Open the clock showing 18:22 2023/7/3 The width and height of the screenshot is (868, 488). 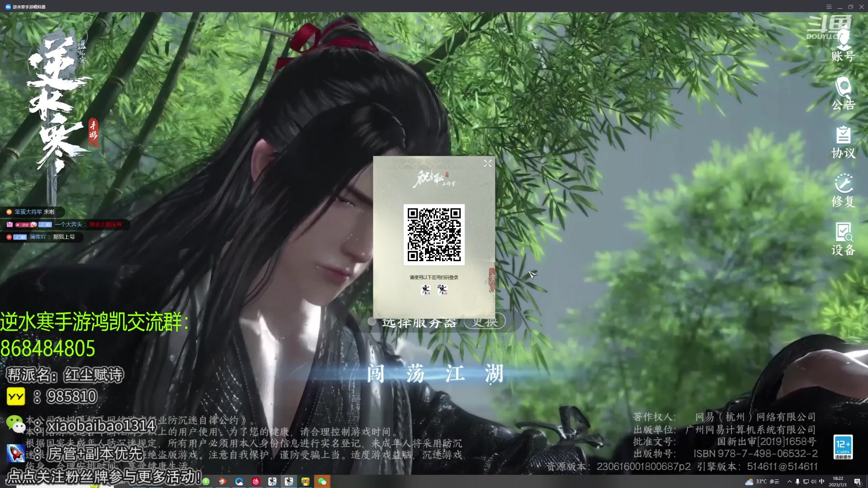tap(838, 482)
